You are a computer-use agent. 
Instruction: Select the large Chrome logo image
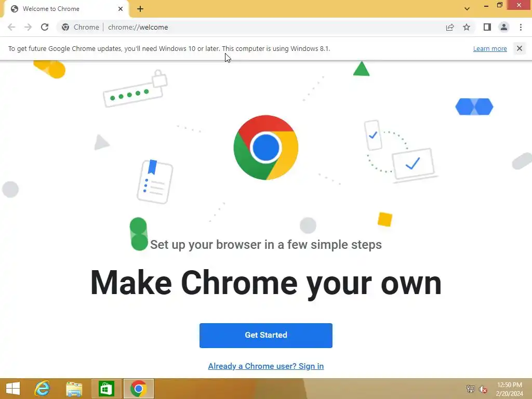(265, 148)
